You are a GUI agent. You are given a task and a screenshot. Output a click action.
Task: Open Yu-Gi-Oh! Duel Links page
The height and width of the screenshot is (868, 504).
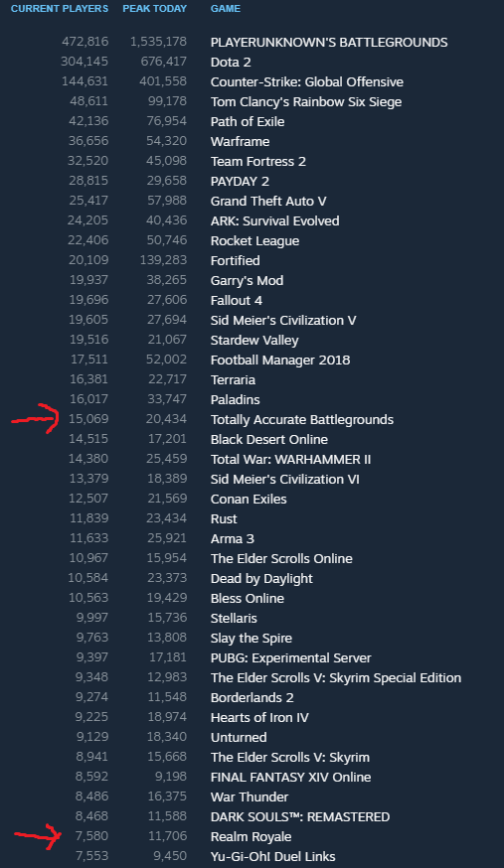point(273,857)
